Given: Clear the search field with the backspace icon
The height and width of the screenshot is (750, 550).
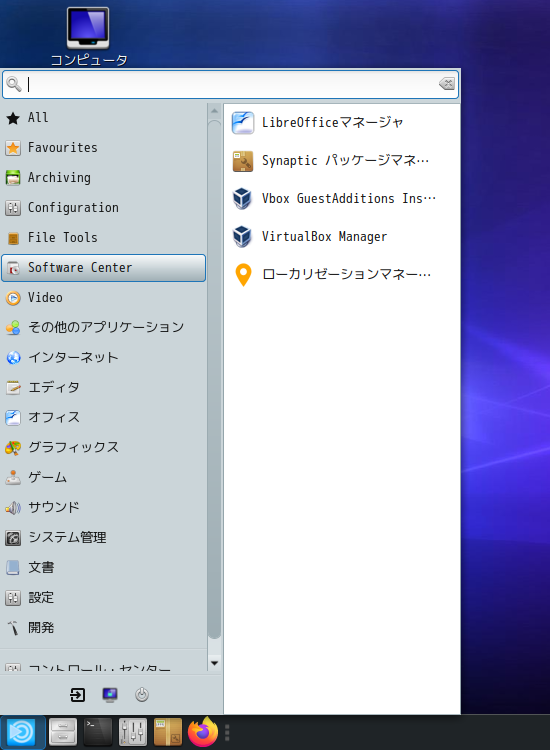Looking at the screenshot, I should tap(447, 84).
